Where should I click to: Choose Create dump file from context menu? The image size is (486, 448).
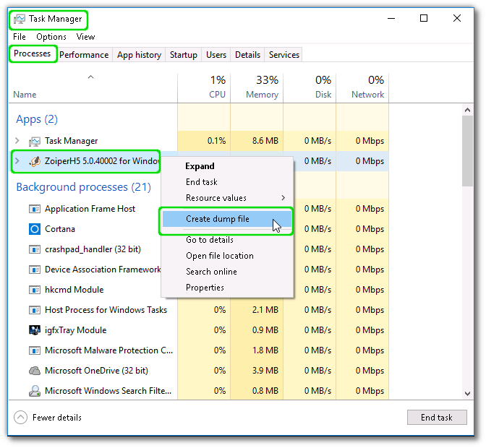218,219
